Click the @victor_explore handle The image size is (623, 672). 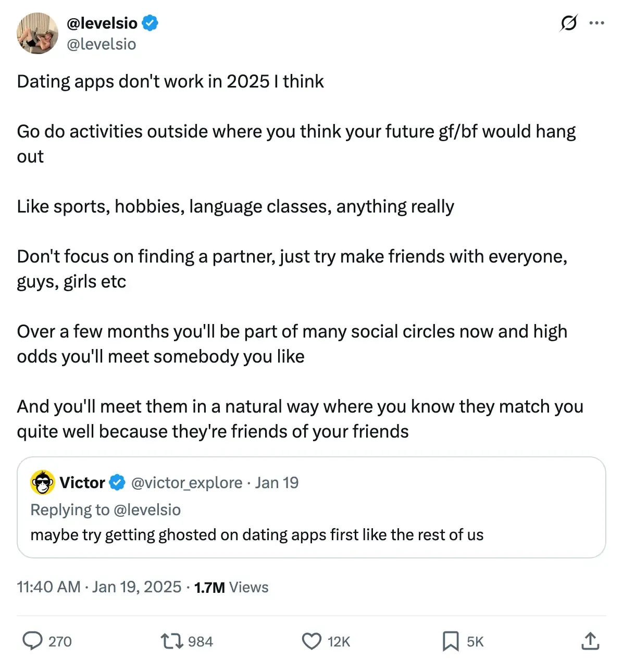[x=186, y=482]
